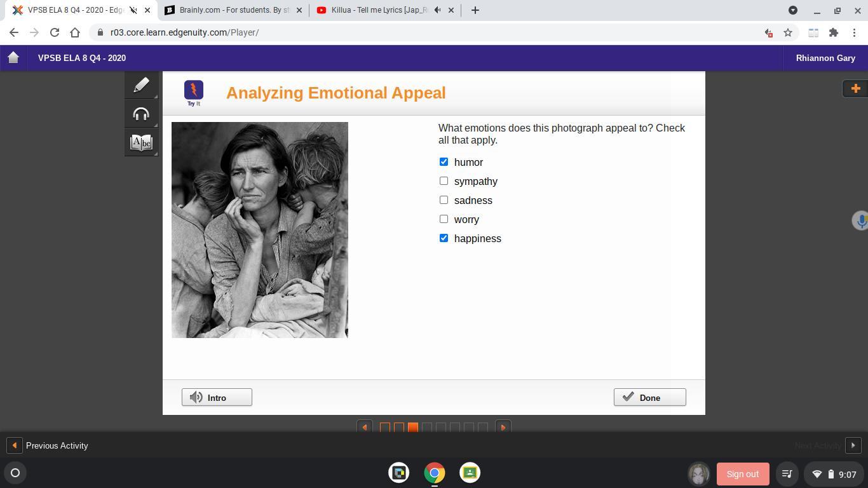
Task: Open the Chrome extensions puzzle icon
Action: [833, 32]
